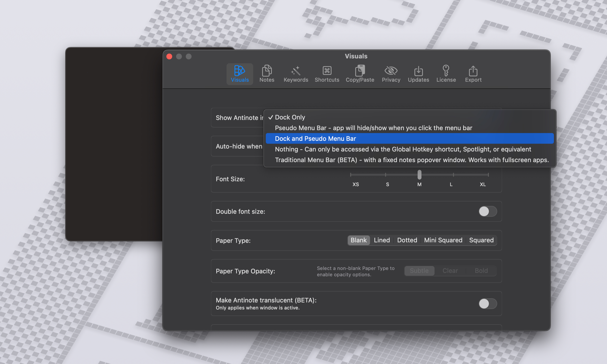Click the Updates download icon
The image size is (607, 364).
pos(418,71)
